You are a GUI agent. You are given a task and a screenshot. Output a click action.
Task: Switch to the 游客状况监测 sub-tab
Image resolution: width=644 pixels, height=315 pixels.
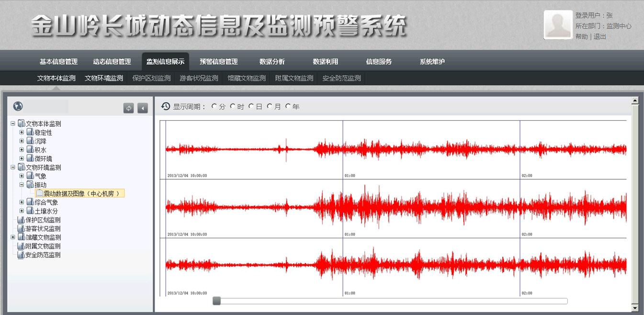[199, 78]
